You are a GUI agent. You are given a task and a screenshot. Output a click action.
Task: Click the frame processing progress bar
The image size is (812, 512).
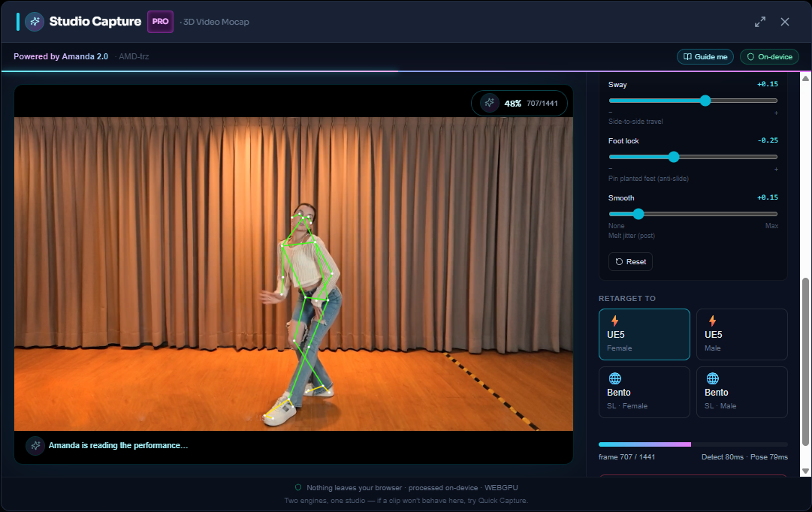click(x=693, y=444)
